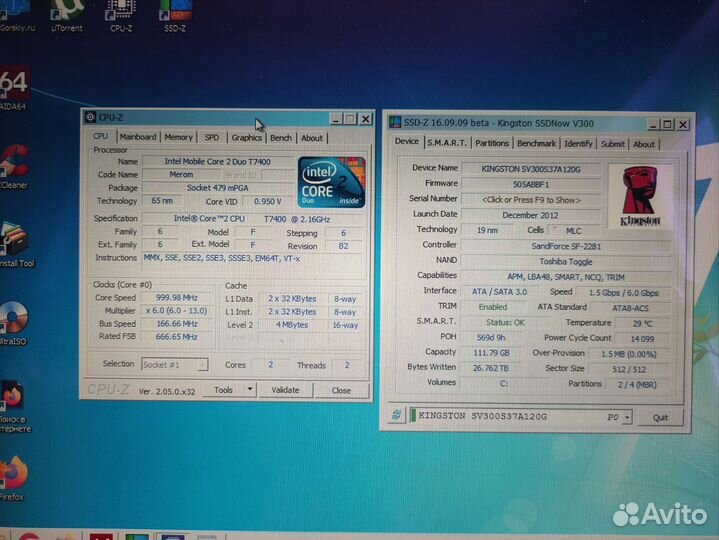Open the Tools dropdown arrow in CPU-Z
The image size is (719, 540).
click(x=249, y=390)
